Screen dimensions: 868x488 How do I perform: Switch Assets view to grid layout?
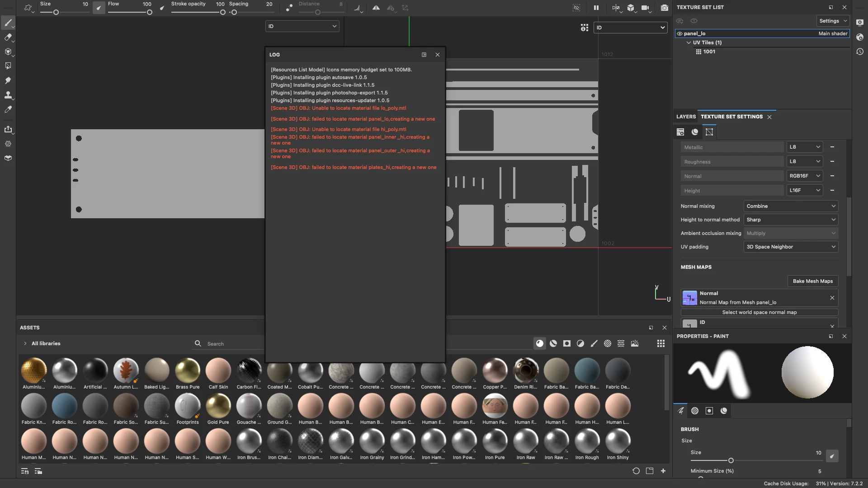pyautogui.click(x=660, y=343)
